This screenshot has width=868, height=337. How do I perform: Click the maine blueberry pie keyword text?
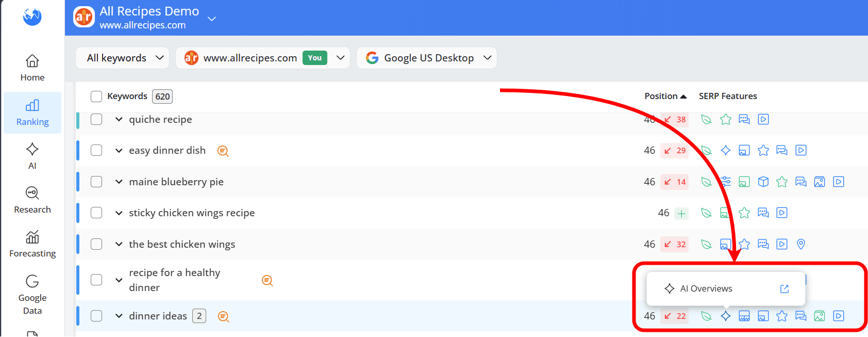(x=176, y=182)
